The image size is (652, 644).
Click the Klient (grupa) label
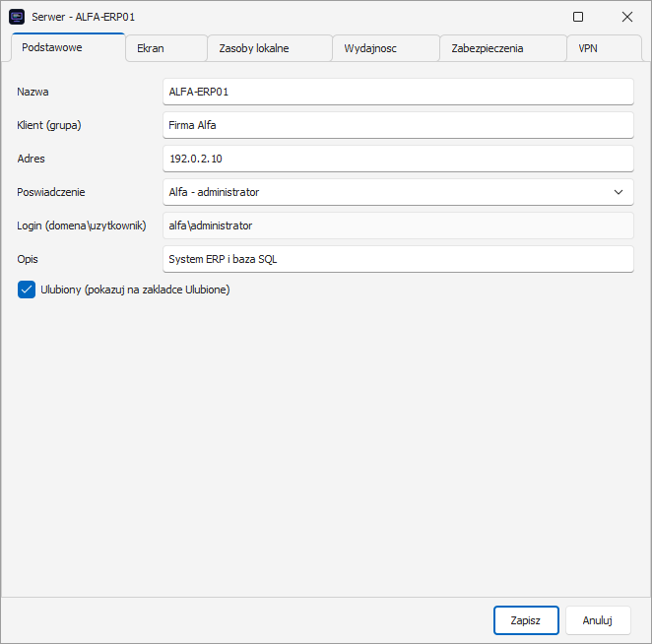(x=49, y=126)
